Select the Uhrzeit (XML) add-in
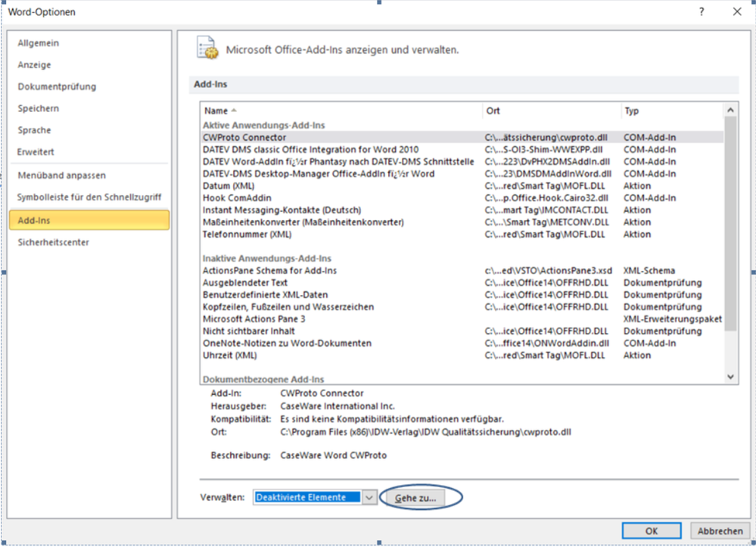 [x=462, y=355]
